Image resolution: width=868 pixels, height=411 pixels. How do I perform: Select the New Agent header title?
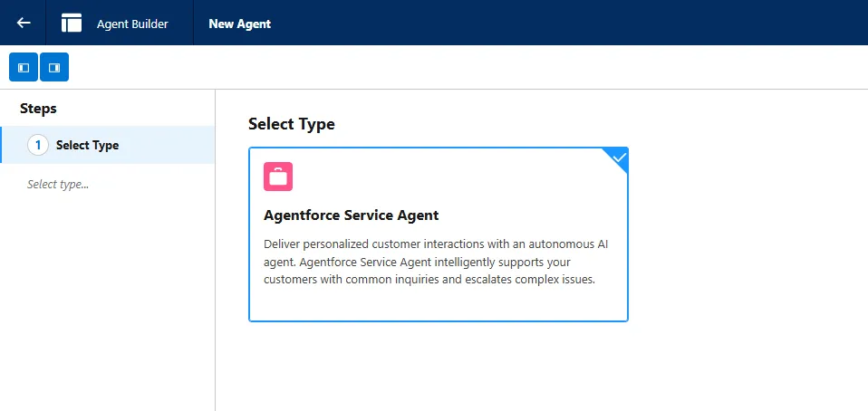click(x=240, y=24)
